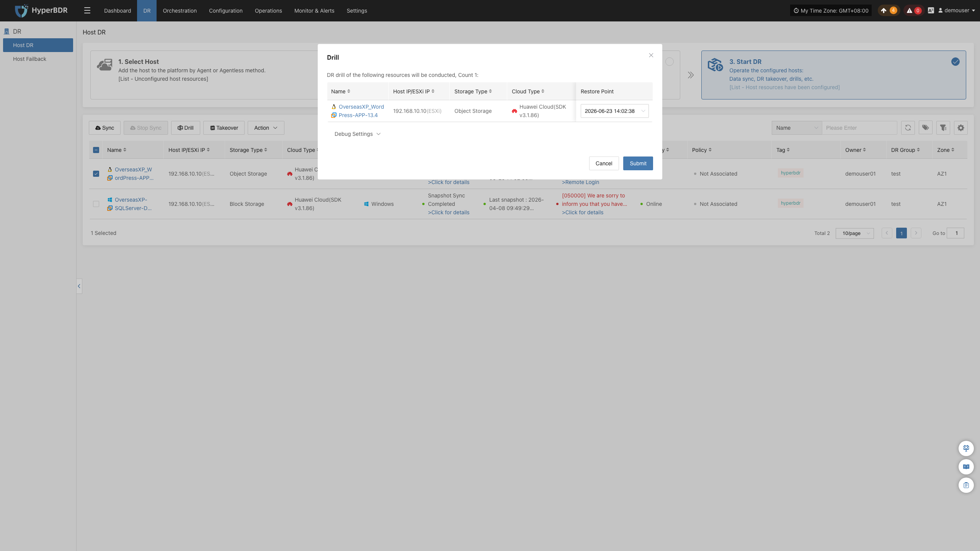Click the tag filter icon

click(x=926, y=128)
